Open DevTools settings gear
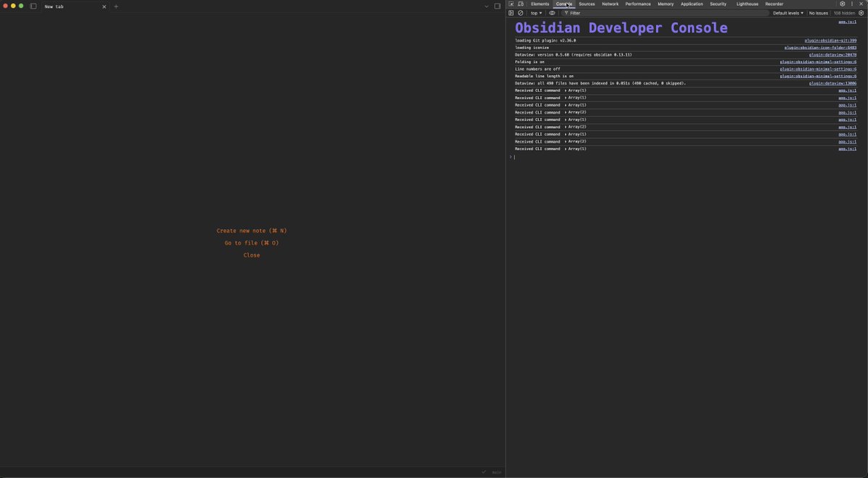The width and height of the screenshot is (868, 478). [x=843, y=4]
